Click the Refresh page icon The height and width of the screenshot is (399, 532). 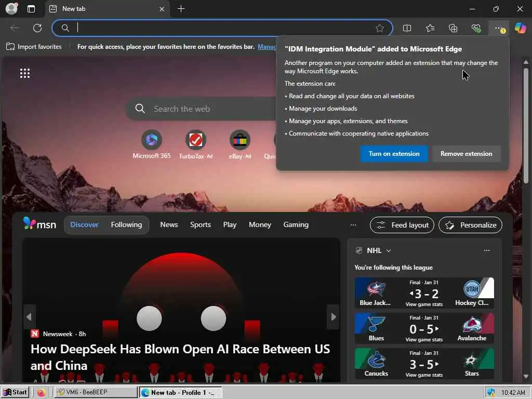(x=37, y=28)
